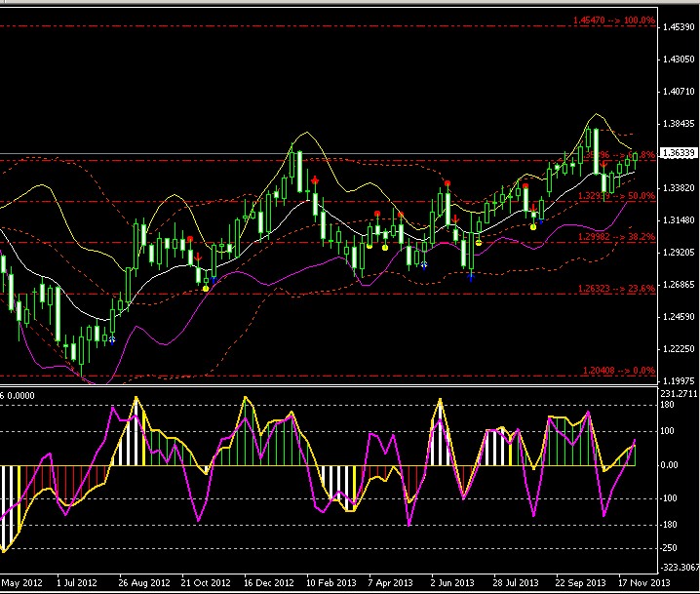
Task: Click price axis value 1.38435
Action: coord(679,124)
